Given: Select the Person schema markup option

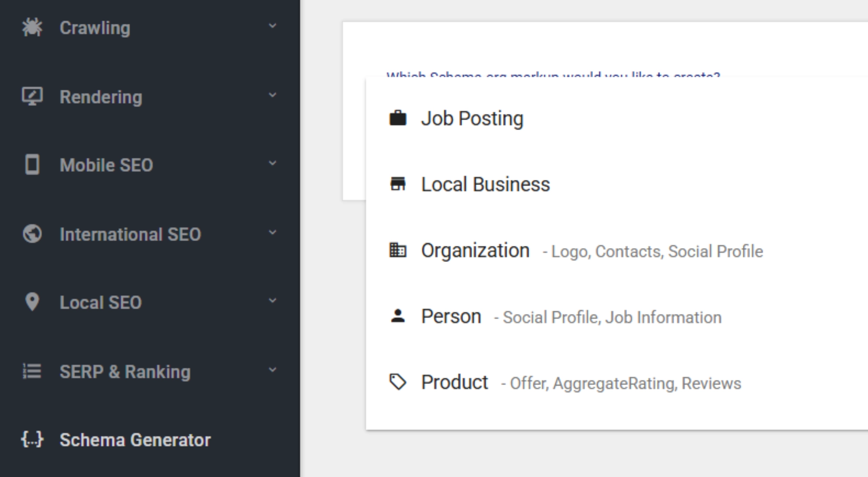Looking at the screenshot, I should (x=450, y=316).
